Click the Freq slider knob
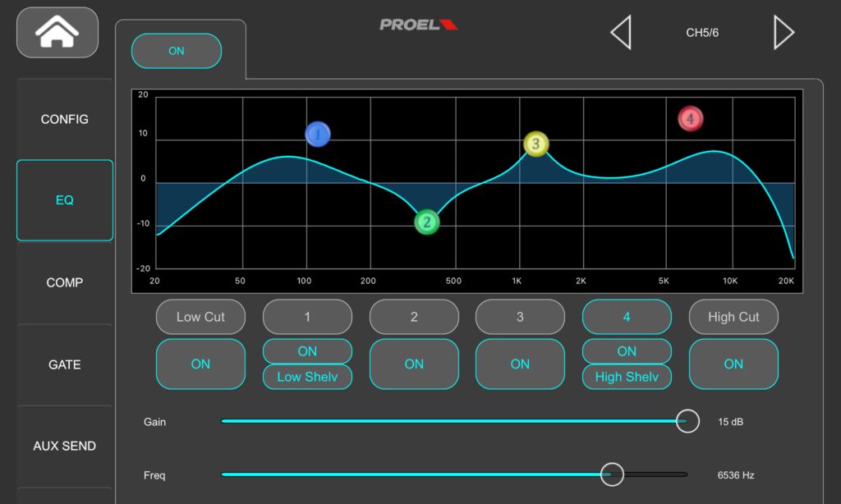This screenshot has height=504, width=841. 612,474
